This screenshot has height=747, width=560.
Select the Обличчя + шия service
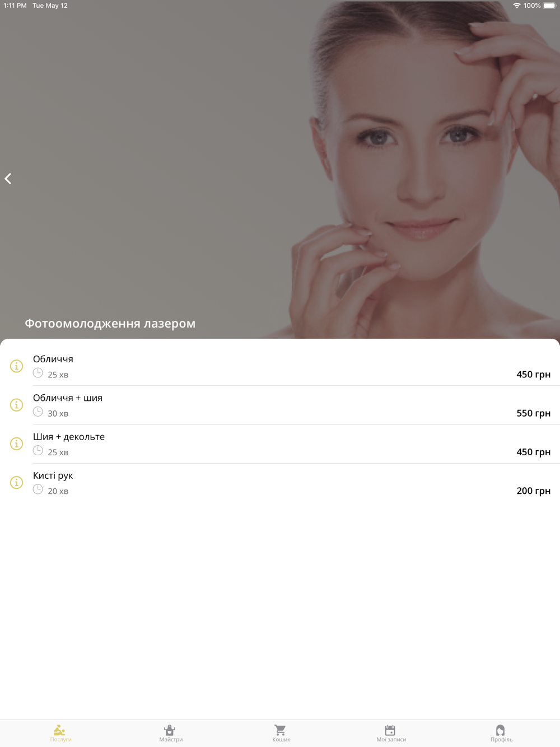pyautogui.click(x=280, y=405)
